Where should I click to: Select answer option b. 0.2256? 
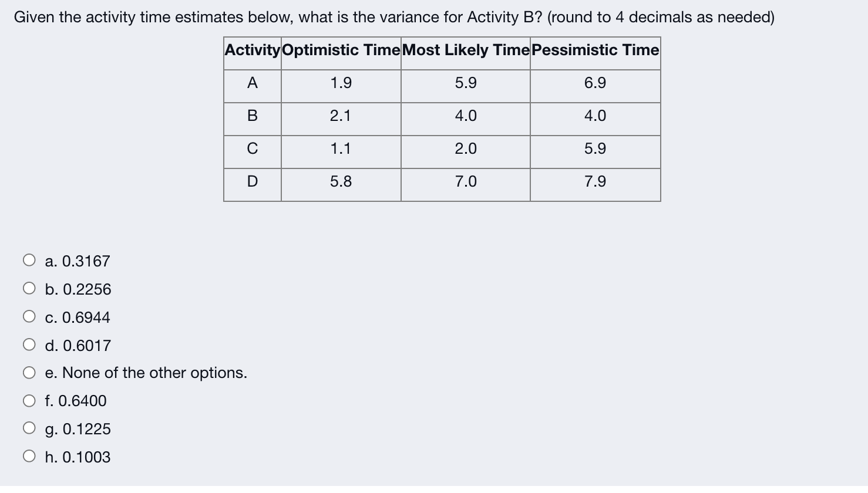click(29, 288)
